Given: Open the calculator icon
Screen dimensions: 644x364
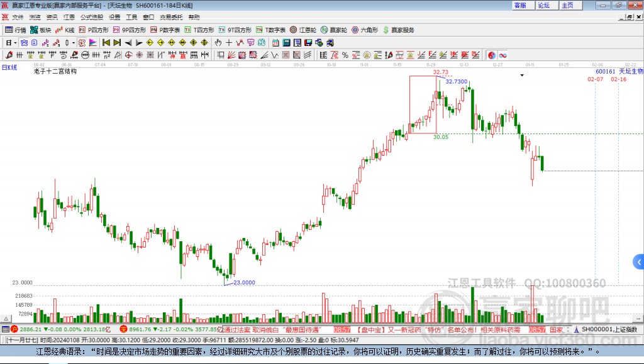Looking at the screenshot, I should (287, 42).
